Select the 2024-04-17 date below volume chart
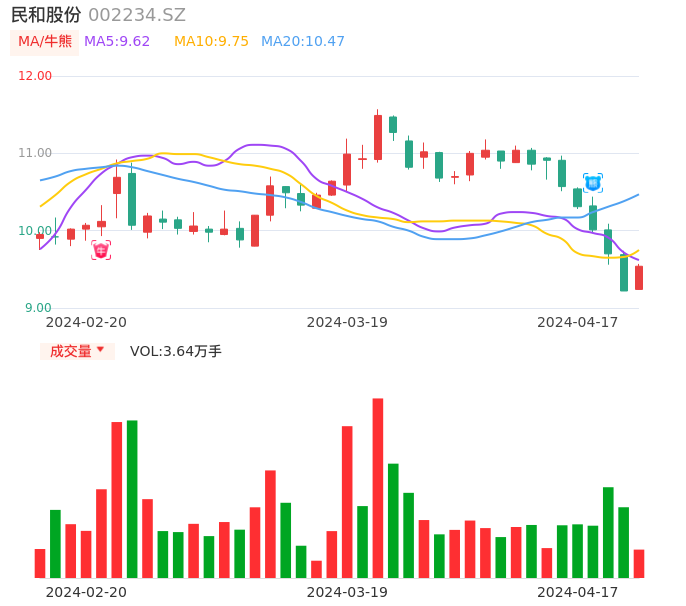Image resolution: width=686 pixels, height=606 pixels. [577, 591]
